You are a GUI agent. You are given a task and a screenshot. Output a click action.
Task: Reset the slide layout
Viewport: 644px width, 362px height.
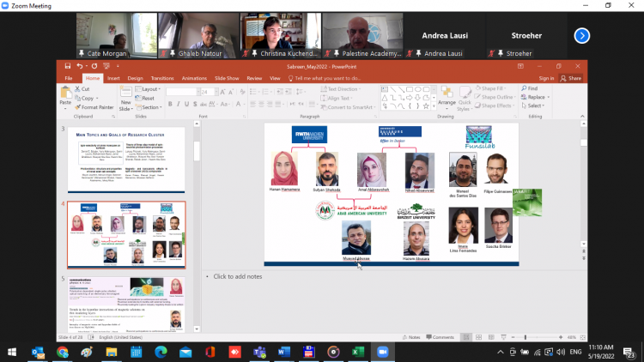(x=145, y=98)
